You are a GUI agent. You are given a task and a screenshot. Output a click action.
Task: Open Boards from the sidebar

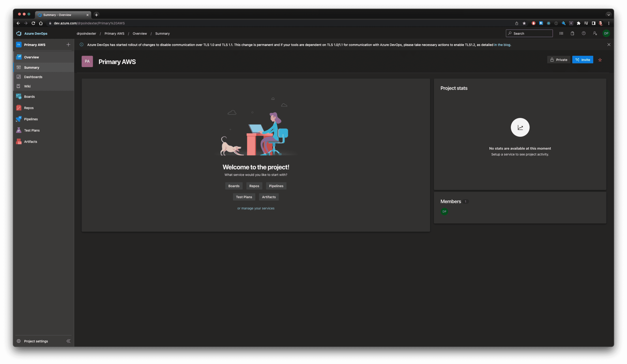coord(29,97)
